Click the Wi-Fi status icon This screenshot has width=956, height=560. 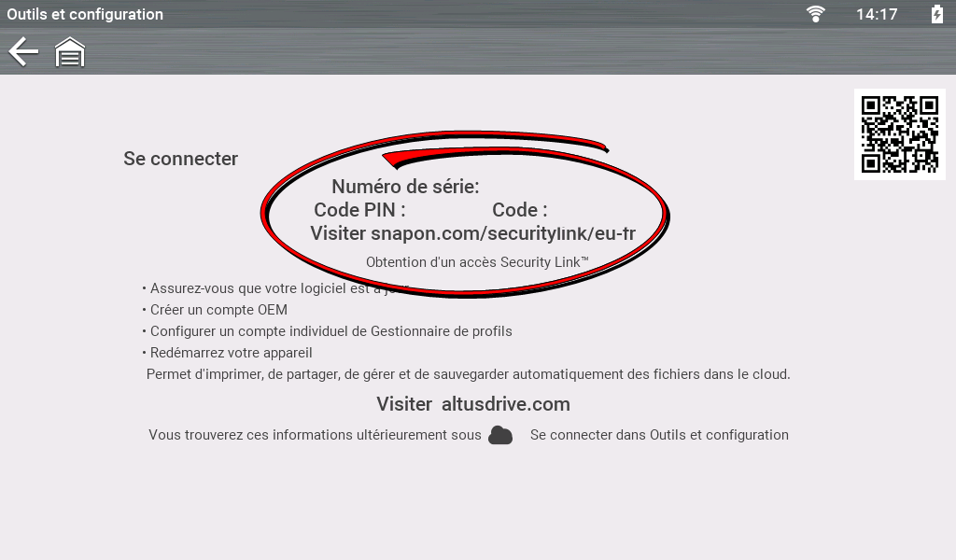816,14
